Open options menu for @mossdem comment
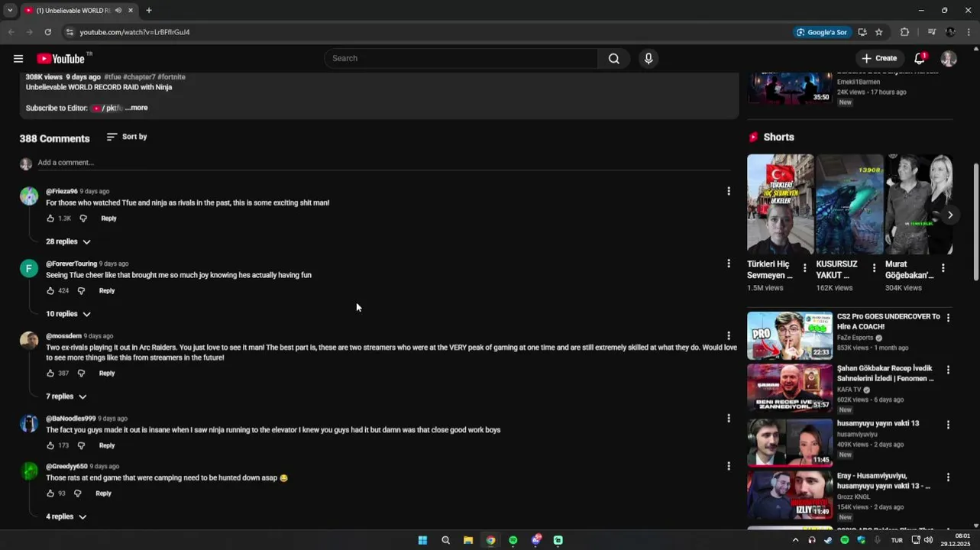This screenshot has height=550, width=980. click(728, 335)
